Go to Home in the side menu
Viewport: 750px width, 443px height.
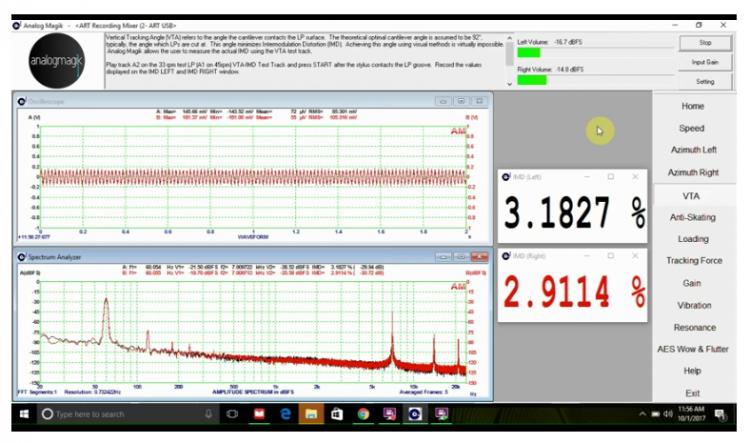tap(693, 106)
